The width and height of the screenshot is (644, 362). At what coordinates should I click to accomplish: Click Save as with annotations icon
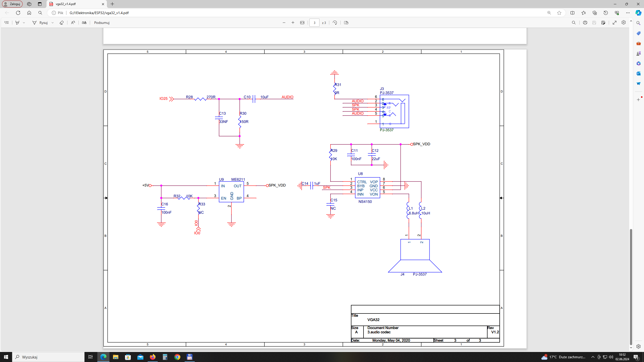pyautogui.click(x=603, y=23)
